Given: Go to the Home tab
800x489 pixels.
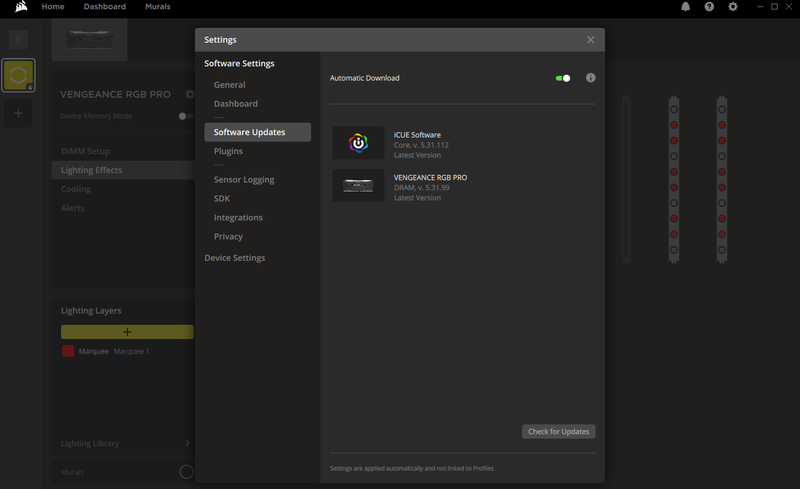Looking at the screenshot, I should pyautogui.click(x=53, y=7).
